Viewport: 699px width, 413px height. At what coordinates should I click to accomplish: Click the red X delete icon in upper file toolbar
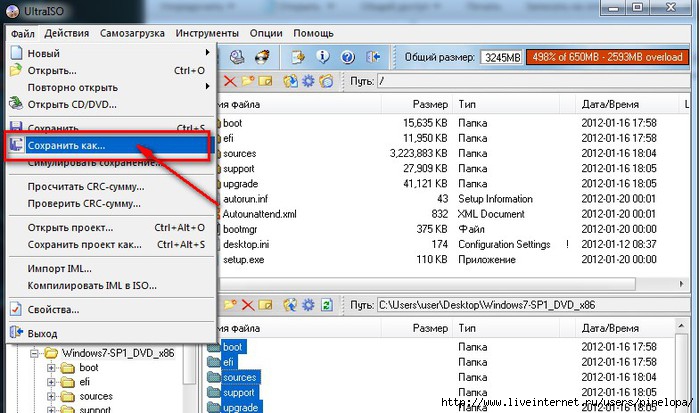click(x=231, y=81)
